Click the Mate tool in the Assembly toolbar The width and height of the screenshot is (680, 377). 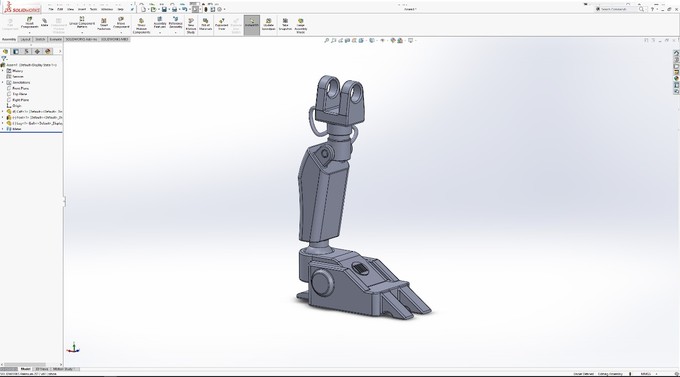pos(44,23)
